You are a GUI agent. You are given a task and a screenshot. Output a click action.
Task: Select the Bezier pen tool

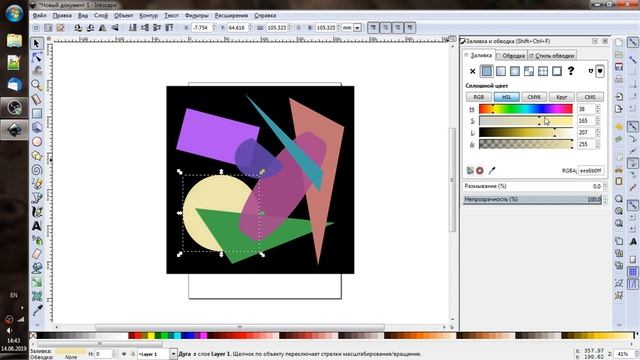pyautogui.click(x=37, y=198)
